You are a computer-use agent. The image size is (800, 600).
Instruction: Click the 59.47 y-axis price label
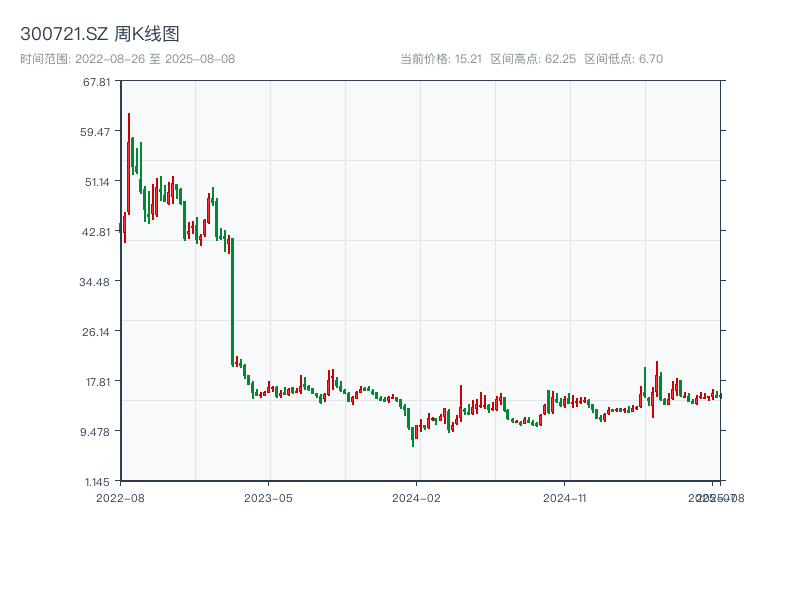click(x=96, y=131)
